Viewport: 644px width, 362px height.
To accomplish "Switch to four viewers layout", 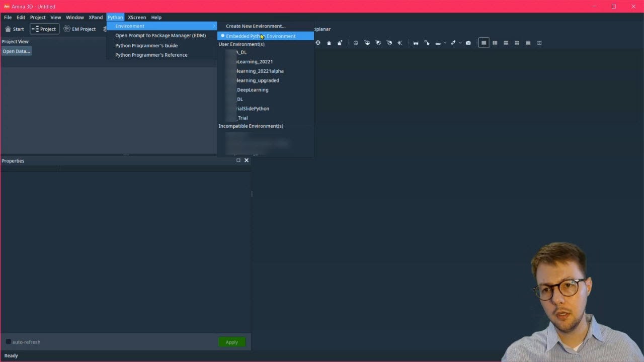I will point(517,43).
